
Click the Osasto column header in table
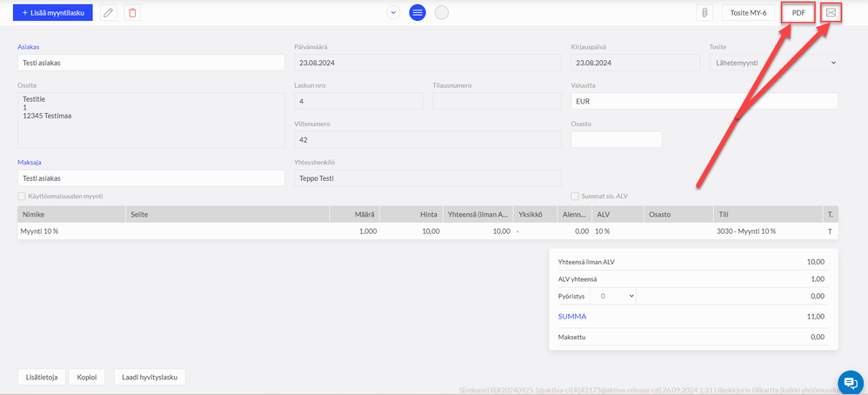678,214
